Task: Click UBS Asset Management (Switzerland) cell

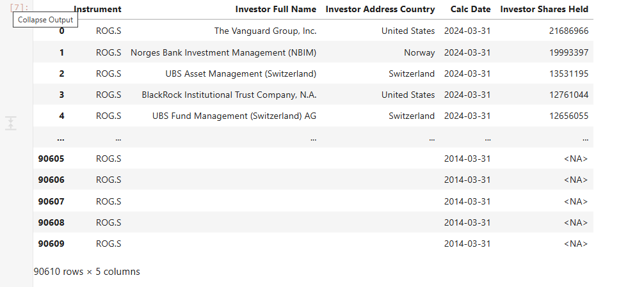Action: tap(241, 74)
